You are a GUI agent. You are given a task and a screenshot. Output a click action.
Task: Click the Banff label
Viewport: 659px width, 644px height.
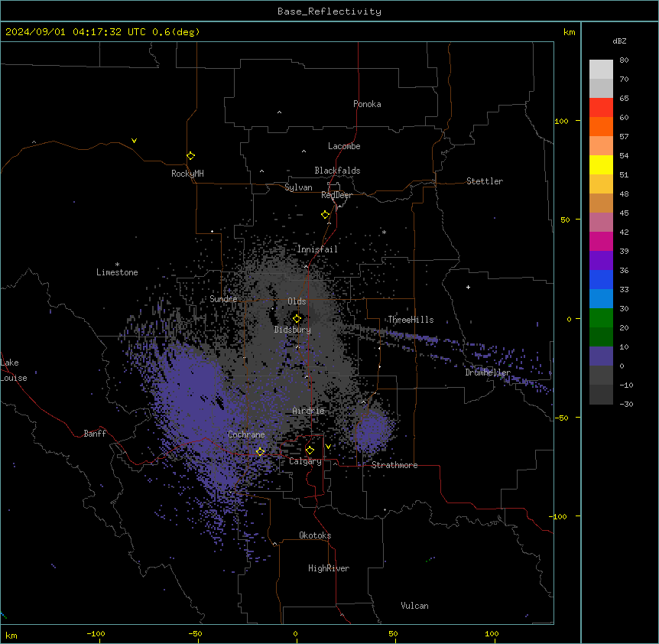pos(95,434)
